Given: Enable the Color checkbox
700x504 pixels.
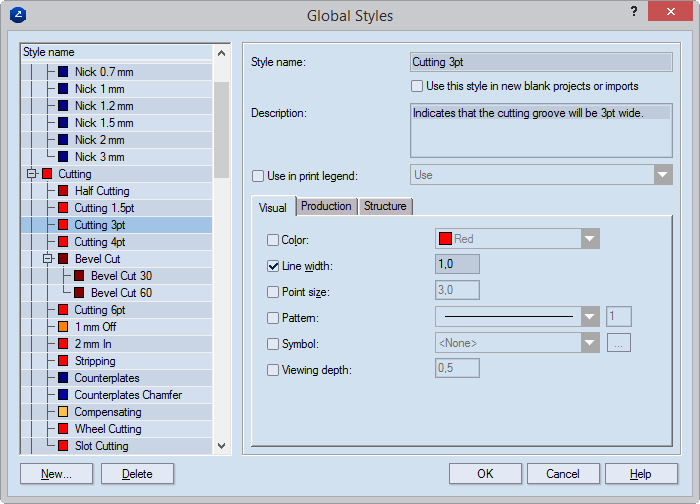Looking at the screenshot, I should 273,240.
